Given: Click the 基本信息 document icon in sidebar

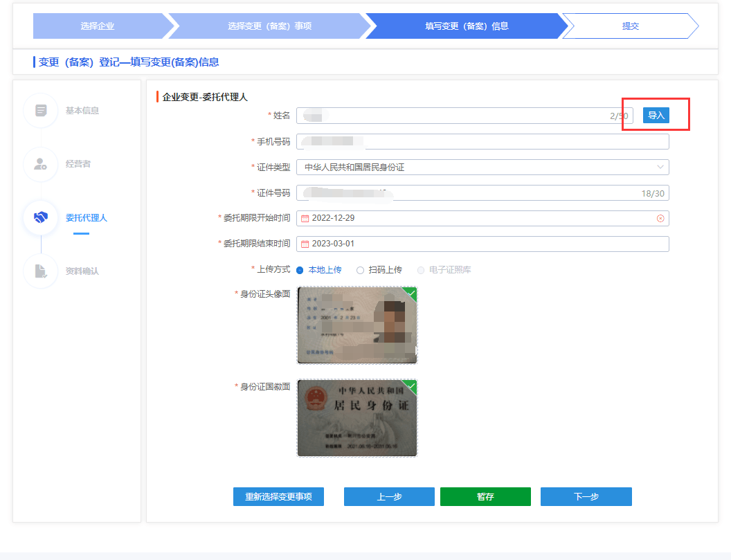Looking at the screenshot, I should point(41,111).
